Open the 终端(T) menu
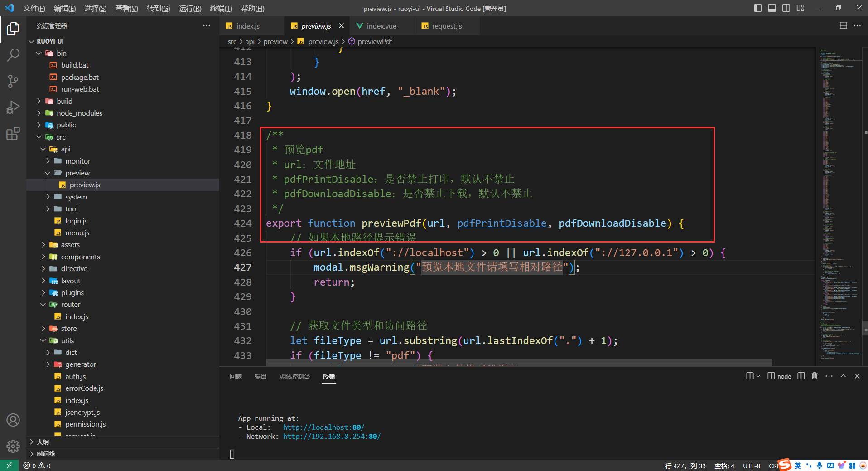The width and height of the screenshot is (868, 471). click(221, 8)
